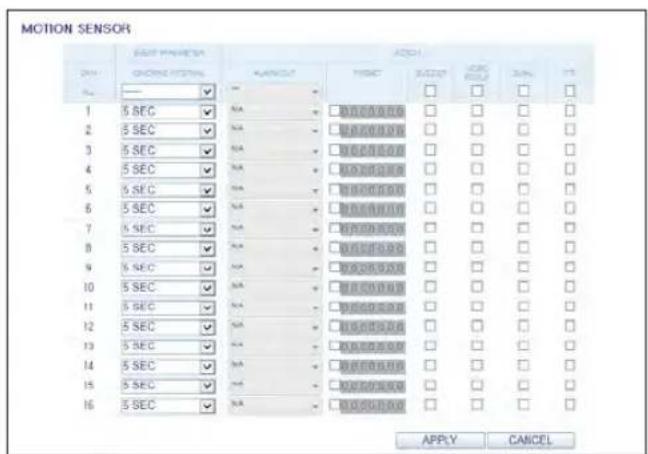Open camera 5 ignoring interval dropdown

[168, 190]
